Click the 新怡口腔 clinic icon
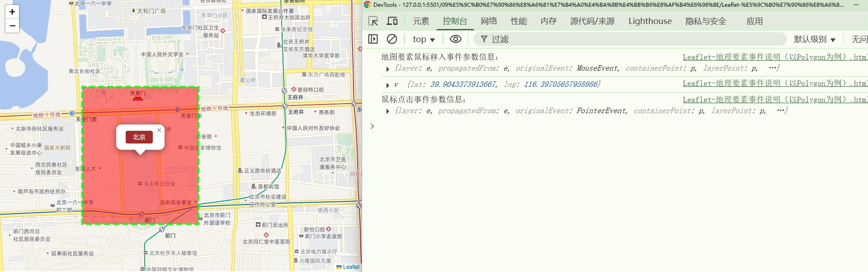This screenshot has height=272, width=868. (x=329, y=229)
